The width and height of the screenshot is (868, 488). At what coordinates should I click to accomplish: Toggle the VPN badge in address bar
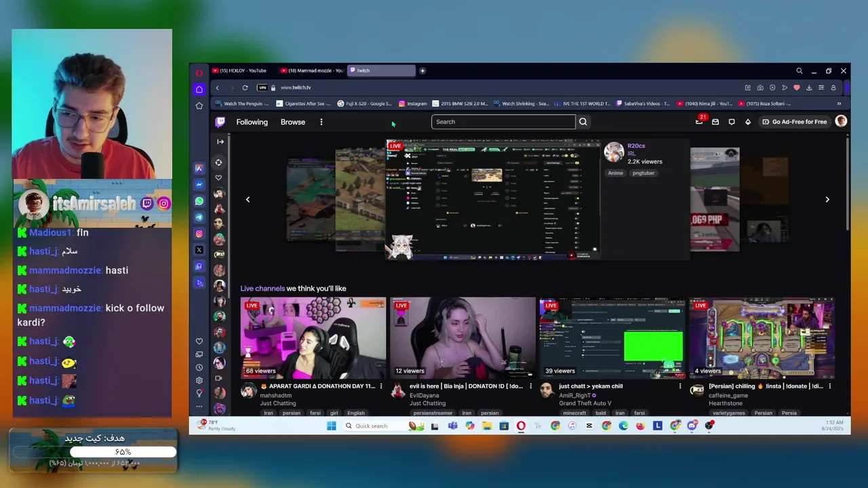(262, 87)
